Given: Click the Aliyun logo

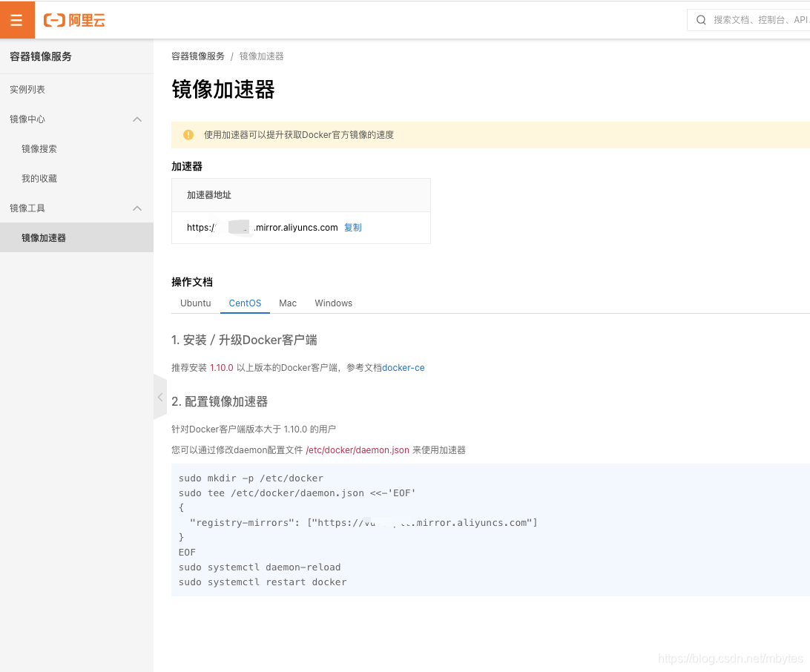Looking at the screenshot, I should pos(74,20).
